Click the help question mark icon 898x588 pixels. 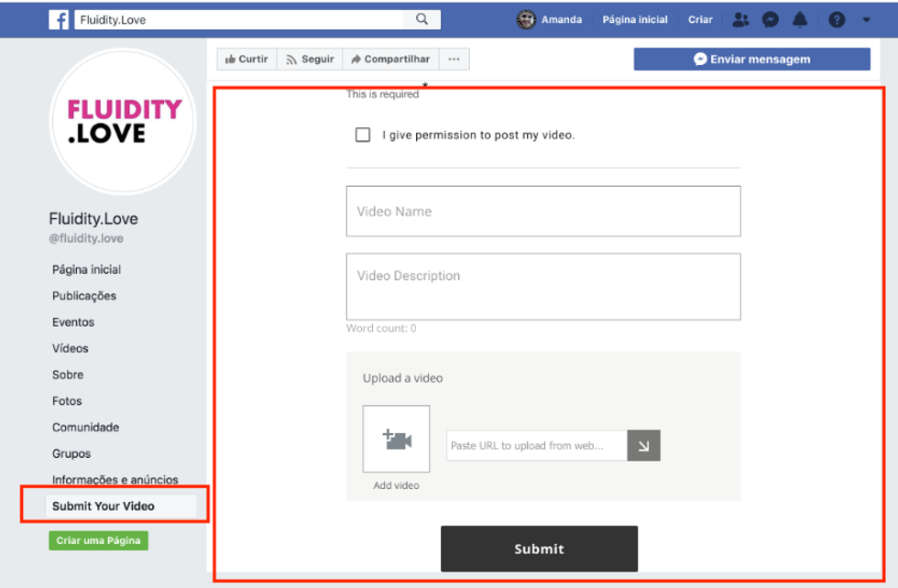[837, 19]
